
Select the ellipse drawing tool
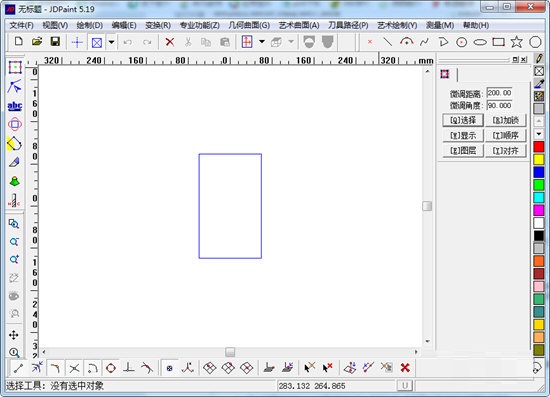click(480, 42)
